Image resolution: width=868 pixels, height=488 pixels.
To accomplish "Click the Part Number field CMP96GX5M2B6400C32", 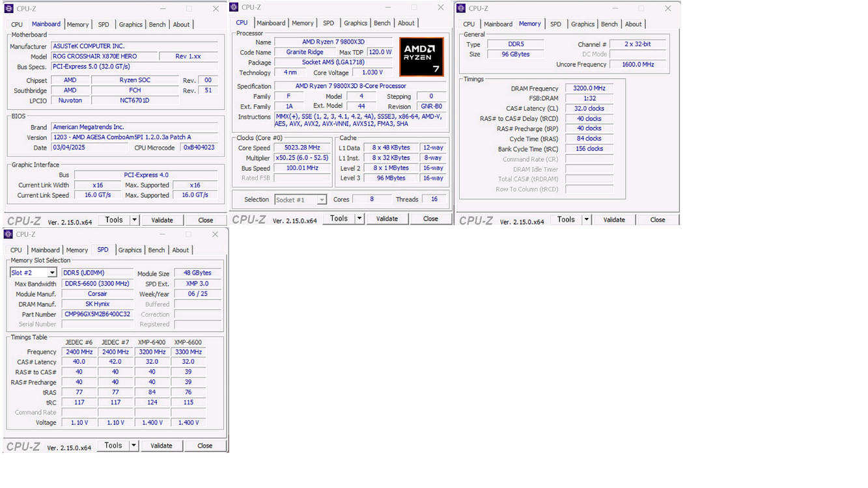I will tap(97, 314).
